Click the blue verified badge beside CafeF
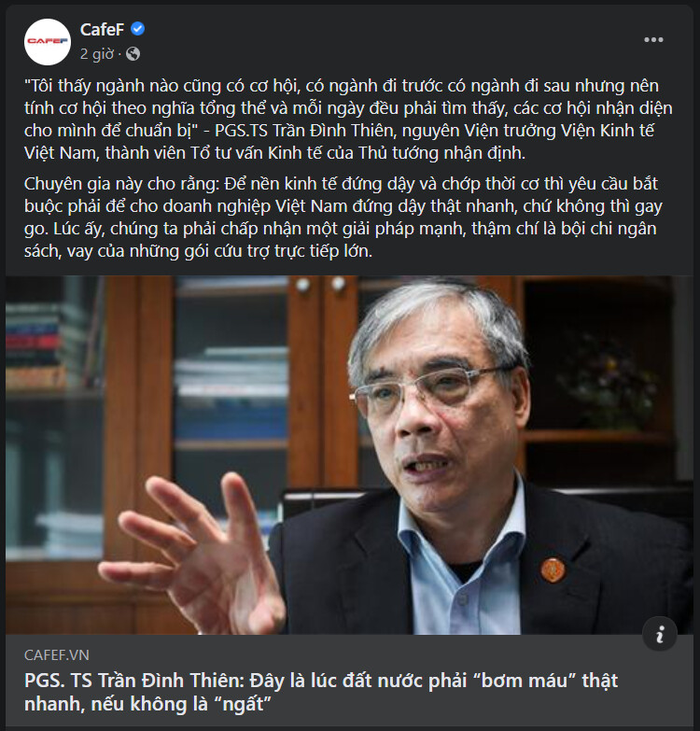The height and width of the screenshot is (731, 700). pyautogui.click(x=137, y=29)
